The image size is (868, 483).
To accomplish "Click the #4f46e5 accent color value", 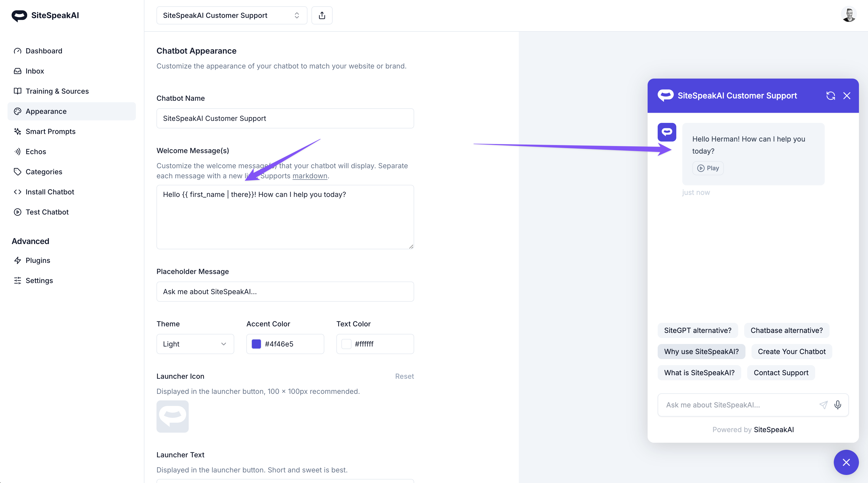I will pos(279,344).
